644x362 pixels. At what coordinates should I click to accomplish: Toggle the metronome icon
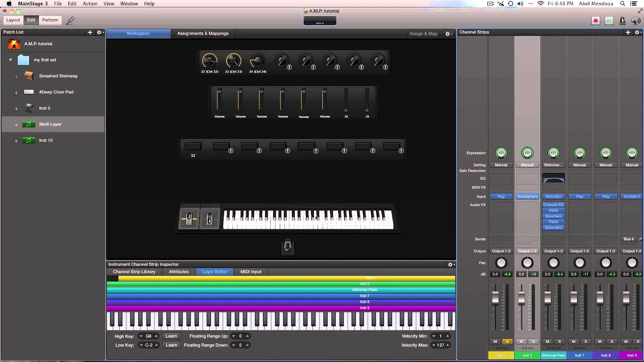click(x=622, y=21)
